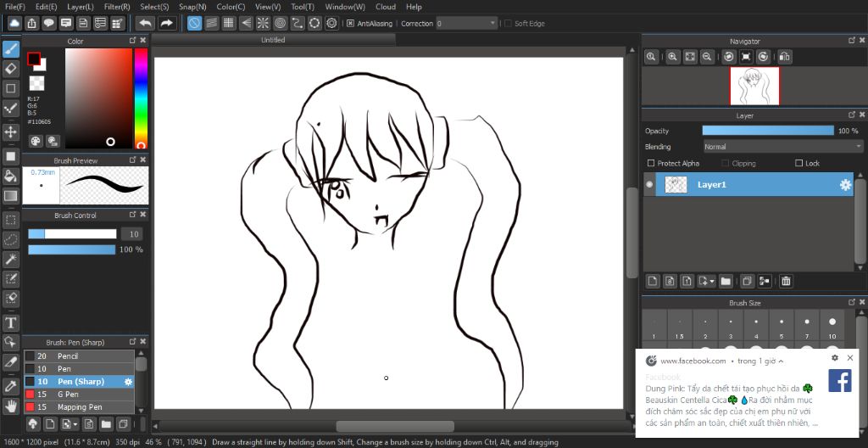Open notification settings gear on Facebook popup
The height and width of the screenshot is (448, 868).
tap(835, 358)
